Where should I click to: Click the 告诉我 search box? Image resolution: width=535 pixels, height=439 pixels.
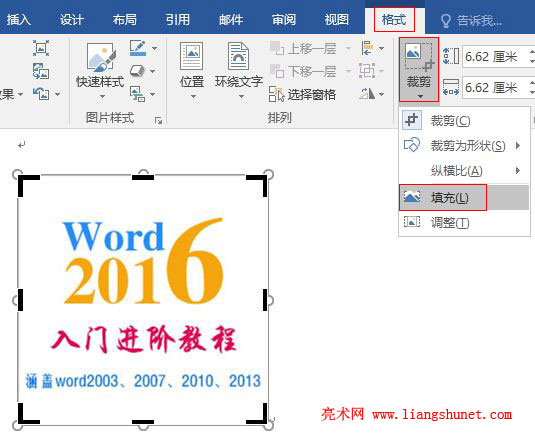472,20
